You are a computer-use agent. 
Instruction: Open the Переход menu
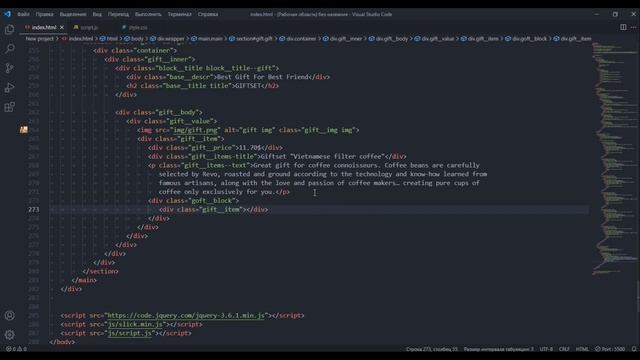click(118, 14)
